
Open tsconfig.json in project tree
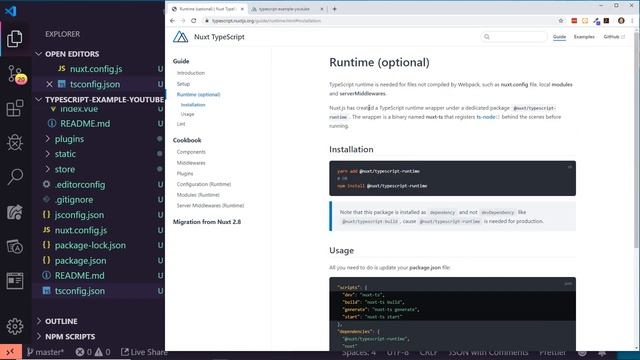[80, 291]
